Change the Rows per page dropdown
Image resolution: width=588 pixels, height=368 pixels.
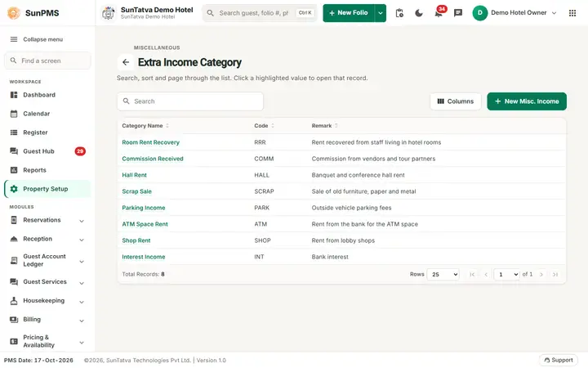click(443, 275)
